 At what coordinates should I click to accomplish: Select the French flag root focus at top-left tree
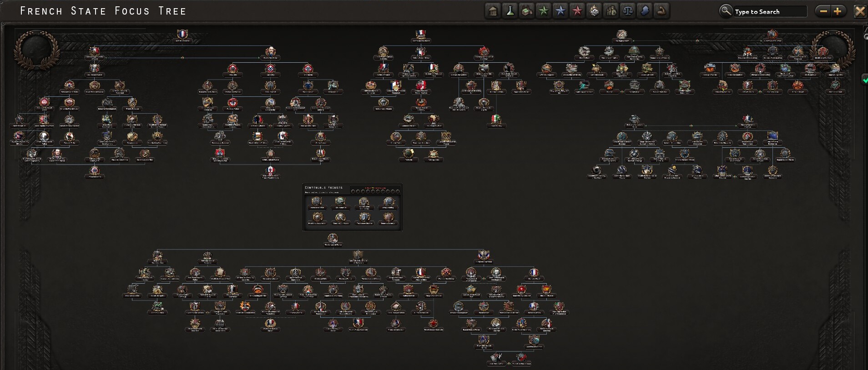coord(182,35)
